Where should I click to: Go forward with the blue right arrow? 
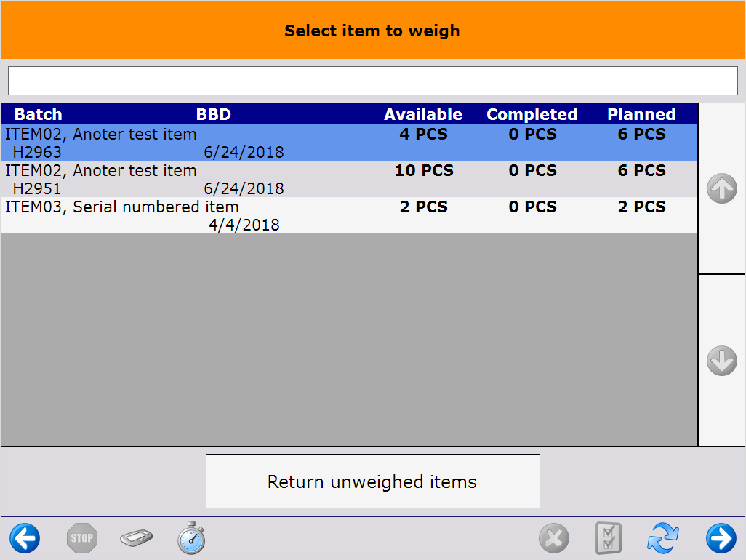pyautogui.click(x=721, y=539)
